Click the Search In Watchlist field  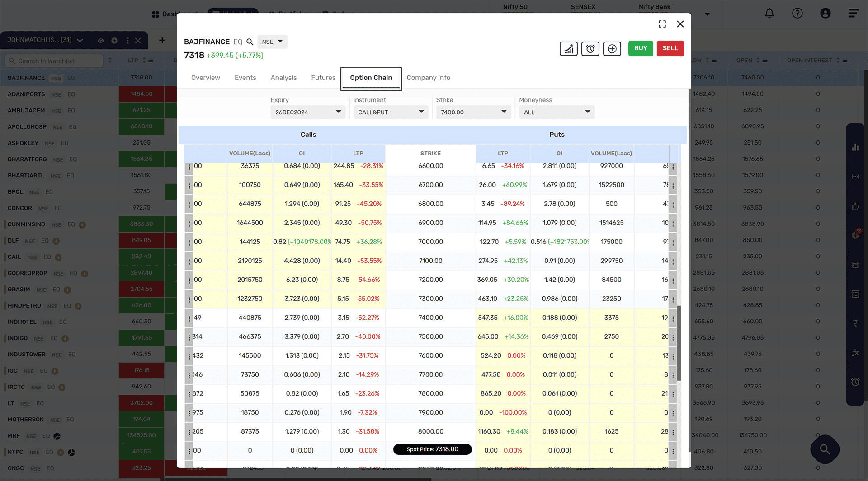tap(54, 61)
